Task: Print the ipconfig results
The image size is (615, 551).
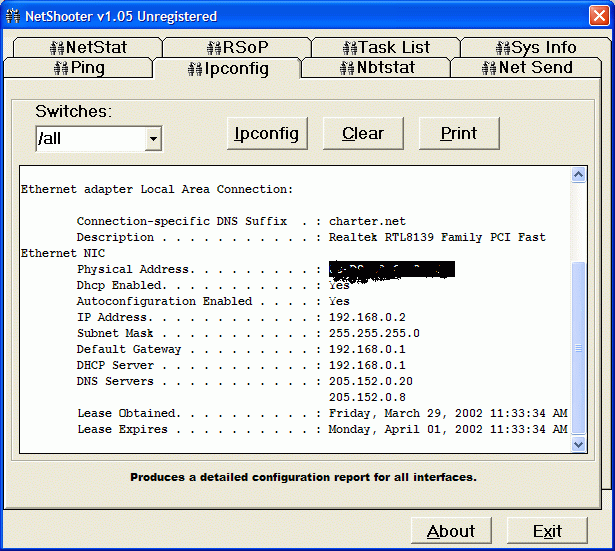Action: pos(459,133)
